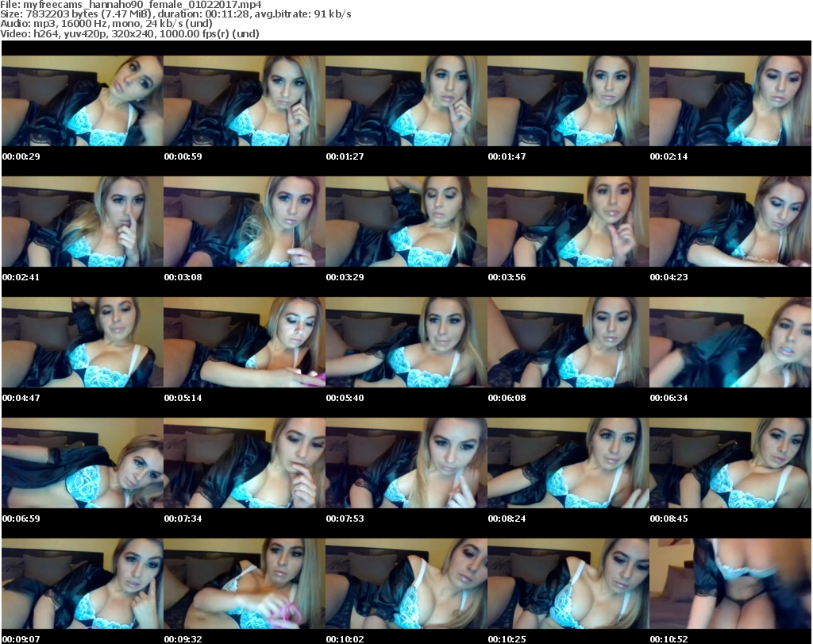Select the thumbnail frame at 00:04:23
This screenshot has width=813, height=644.
(730, 222)
